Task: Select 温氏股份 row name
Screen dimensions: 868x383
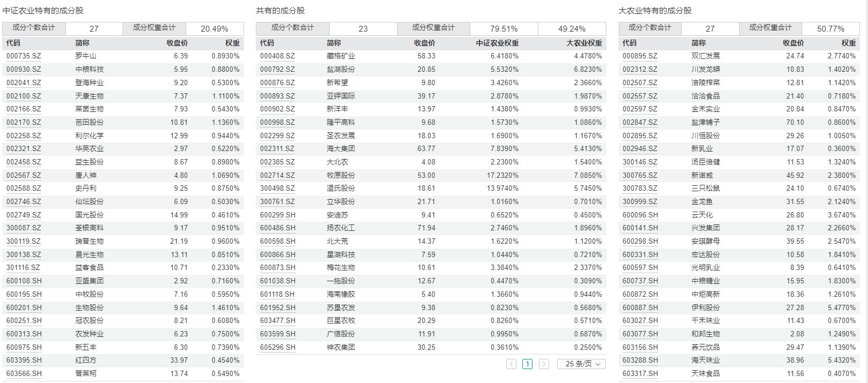Action: [341, 189]
